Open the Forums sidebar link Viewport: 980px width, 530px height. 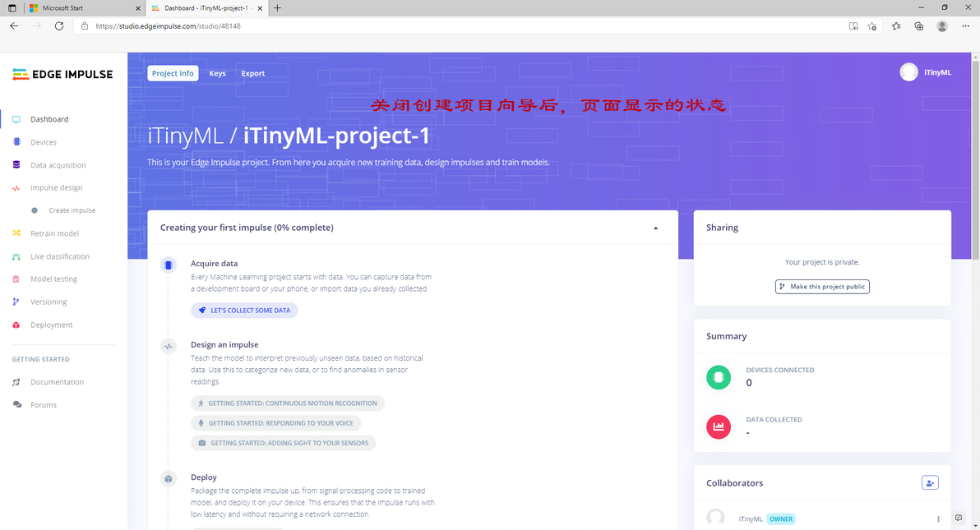tap(44, 405)
